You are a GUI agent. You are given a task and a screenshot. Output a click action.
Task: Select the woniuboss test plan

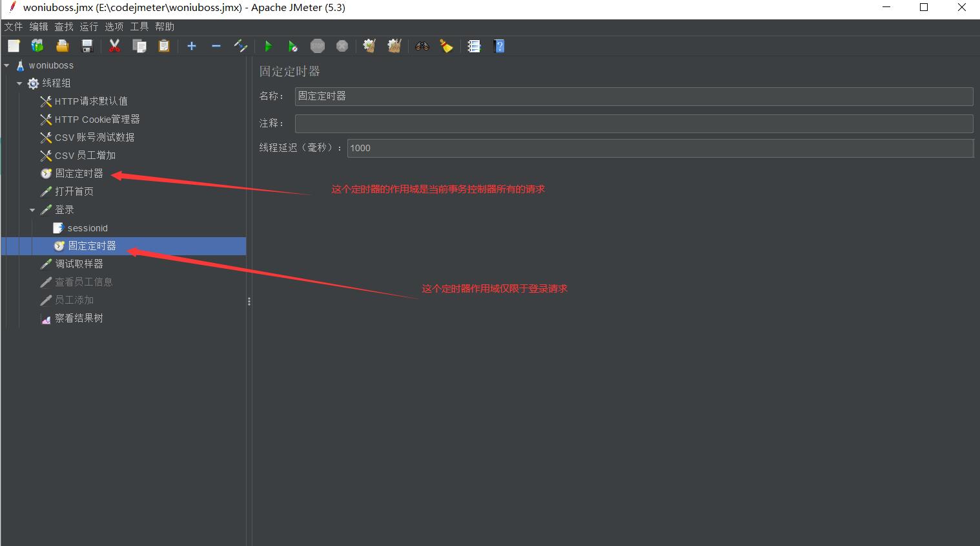point(51,65)
